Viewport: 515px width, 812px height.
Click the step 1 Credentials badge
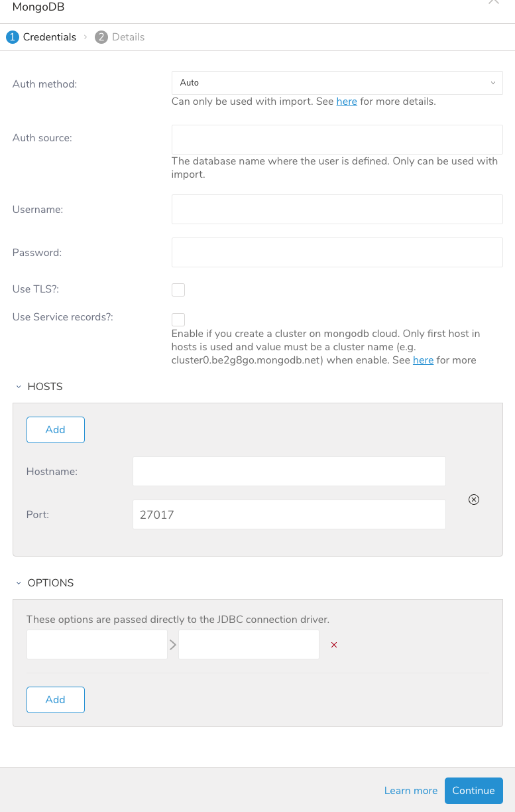tap(13, 37)
